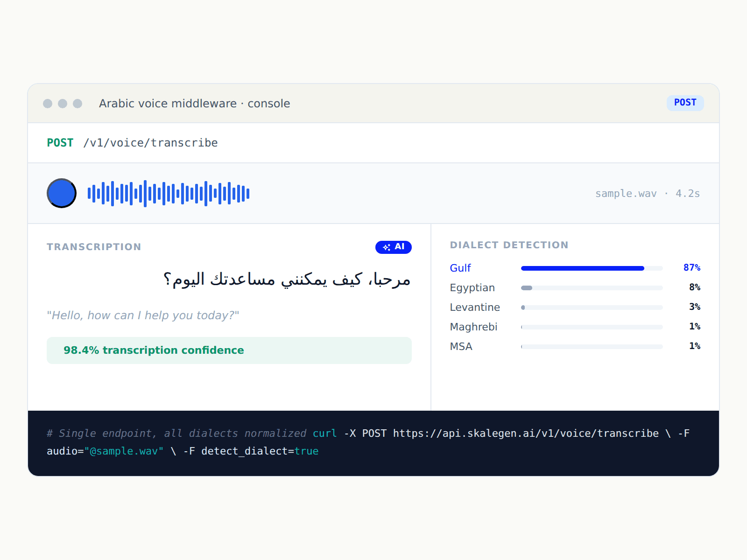Click the TRANSCRIPTION section heading

pyautogui.click(x=94, y=247)
